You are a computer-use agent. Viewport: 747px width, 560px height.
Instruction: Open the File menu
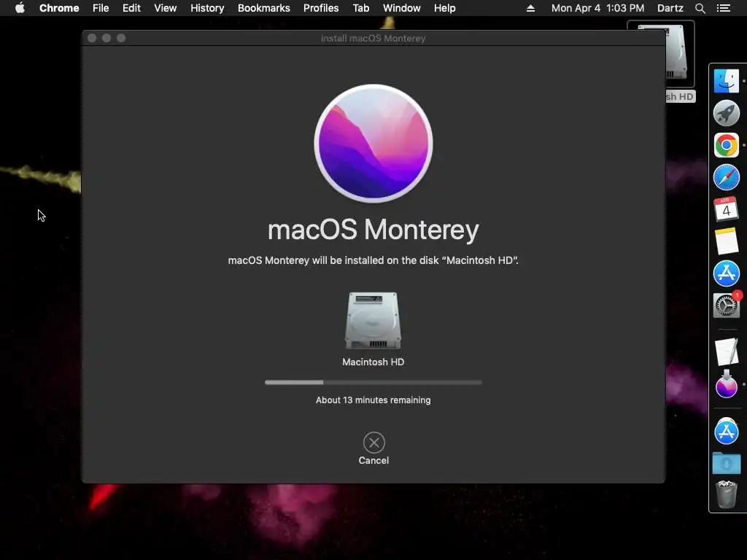[x=101, y=8]
